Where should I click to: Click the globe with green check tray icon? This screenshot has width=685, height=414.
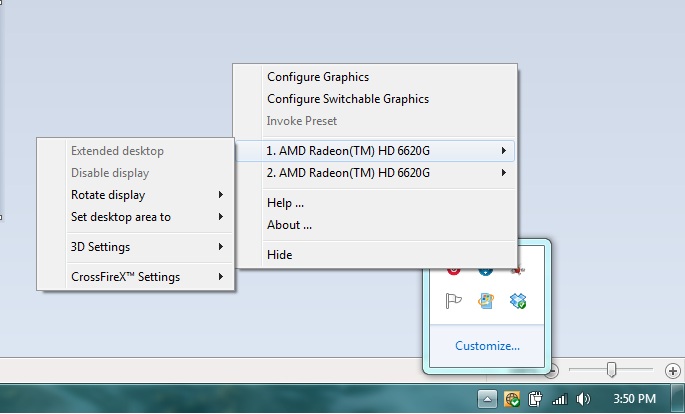coord(512,399)
